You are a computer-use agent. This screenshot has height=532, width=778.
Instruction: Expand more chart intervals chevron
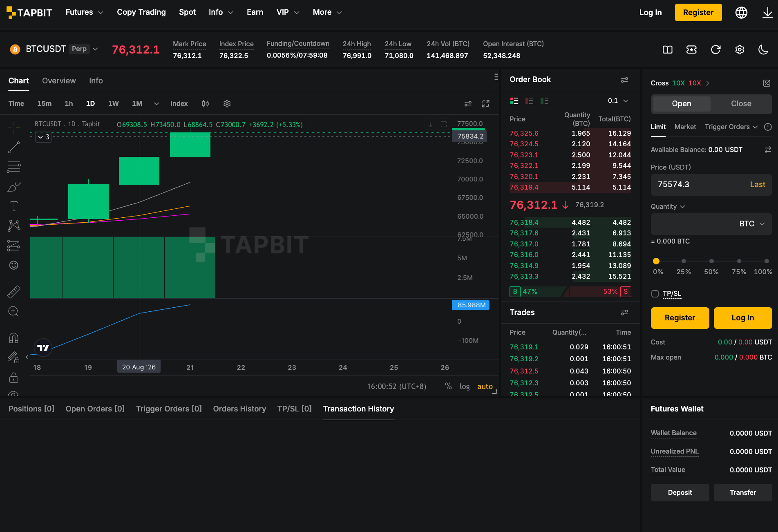(x=156, y=104)
